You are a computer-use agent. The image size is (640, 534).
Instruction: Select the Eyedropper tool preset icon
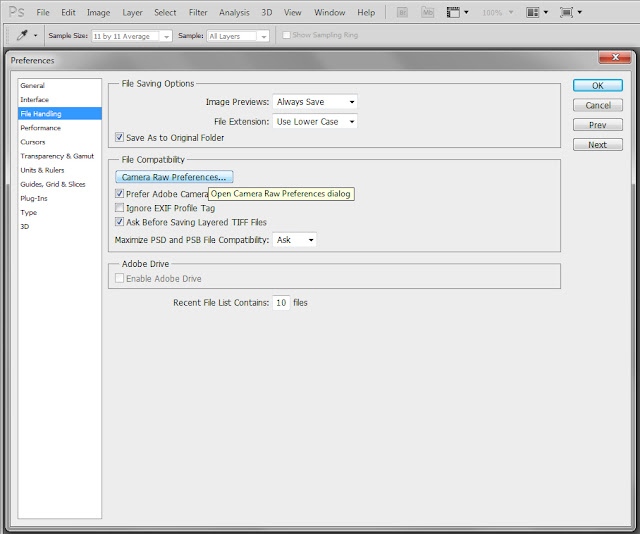click(x=22, y=36)
